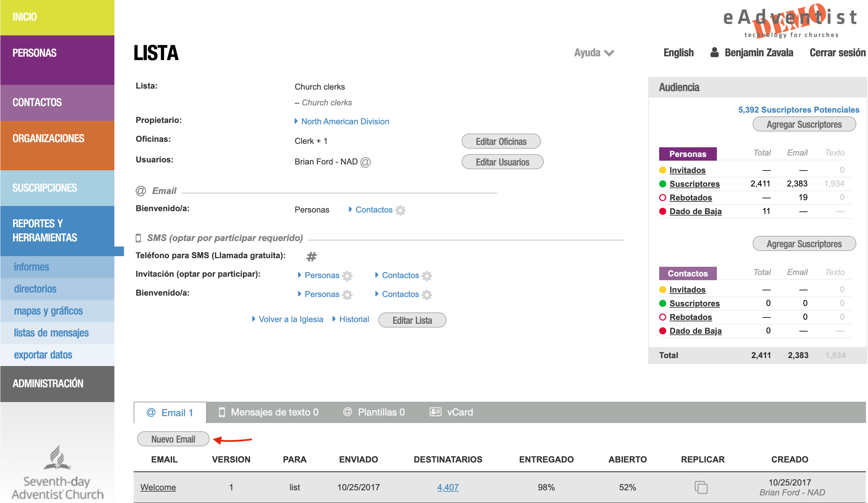Click the user profile icon beside Benjamin Zavala
868x503 pixels.
(x=714, y=52)
